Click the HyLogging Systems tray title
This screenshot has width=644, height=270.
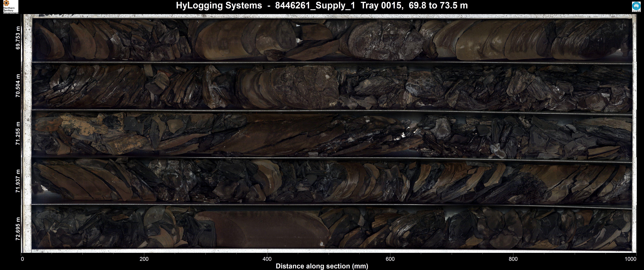(322, 6)
